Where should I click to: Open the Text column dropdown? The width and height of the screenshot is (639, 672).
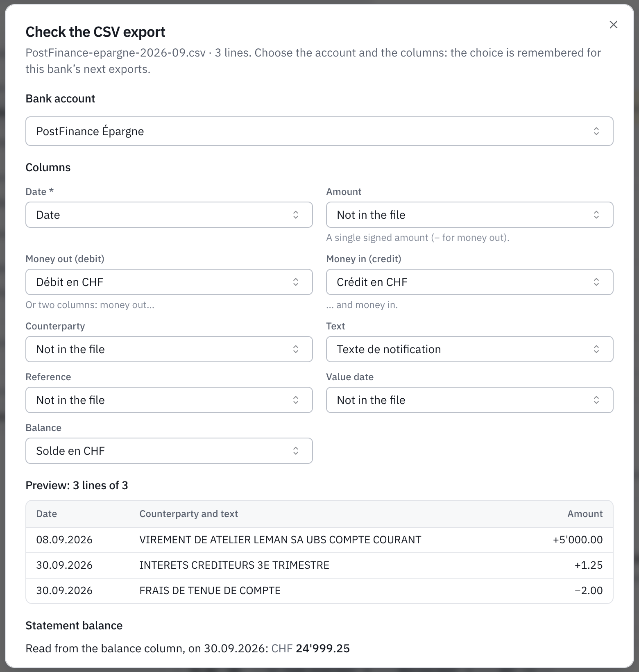point(470,349)
